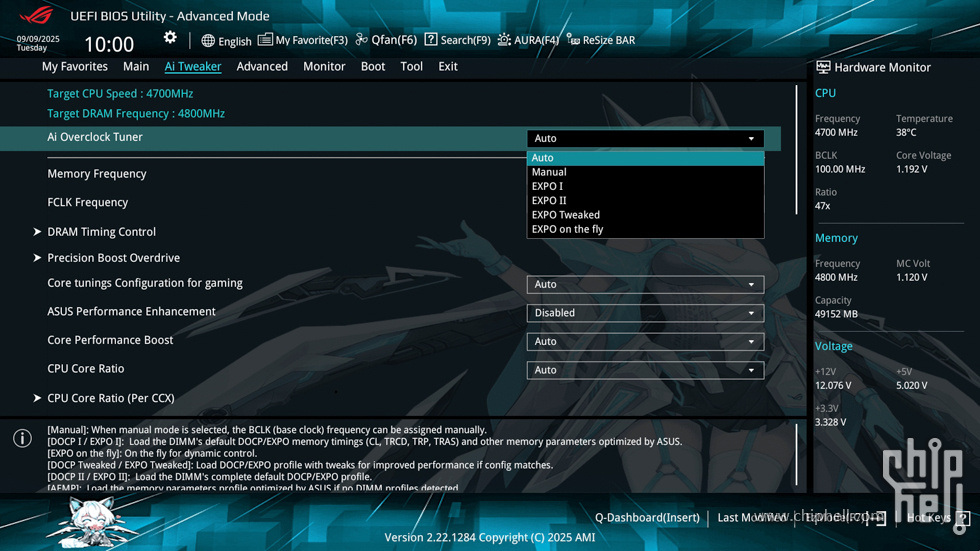Open Search(F9) tool
Screen dimensions: 980x551
pyautogui.click(x=458, y=40)
